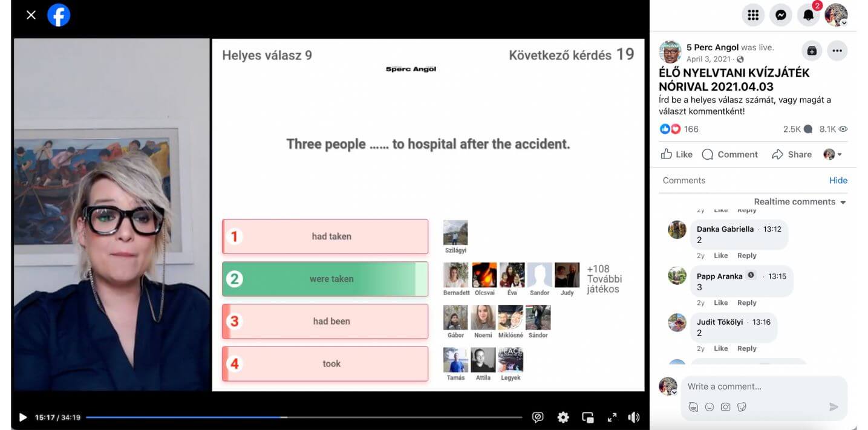This screenshot has height=430, width=868.
Task: Click Noemi's player thumbnail
Action: pyautogui.click(x=483, y=318)
